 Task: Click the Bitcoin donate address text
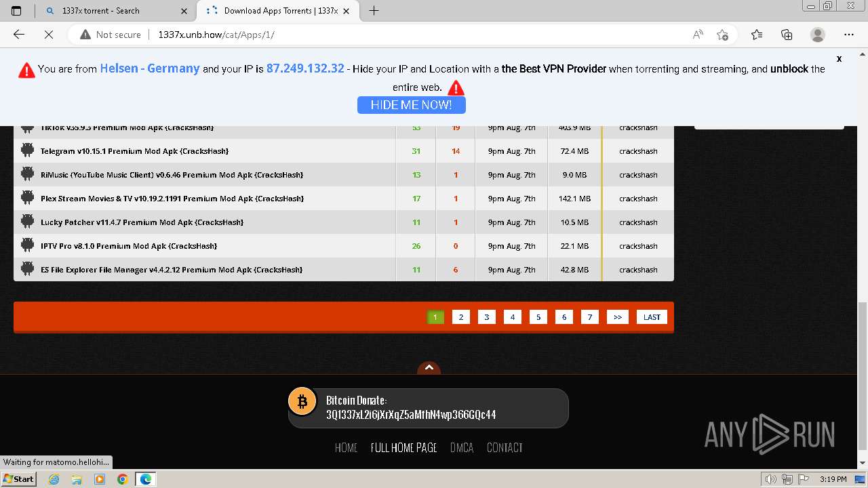[411, 414]
